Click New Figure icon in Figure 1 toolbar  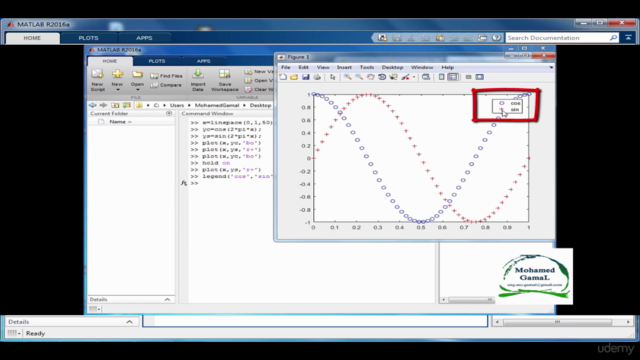tap(283, 77)
